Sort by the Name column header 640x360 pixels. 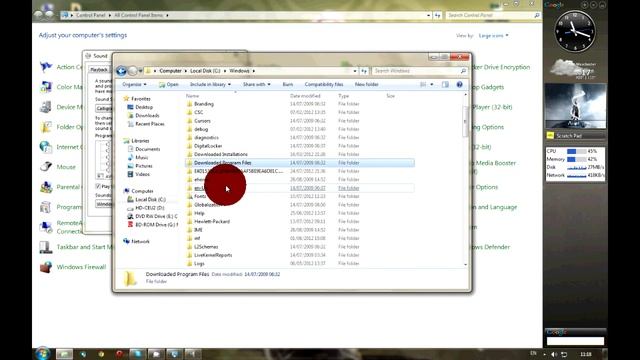[x=193, y=96]
